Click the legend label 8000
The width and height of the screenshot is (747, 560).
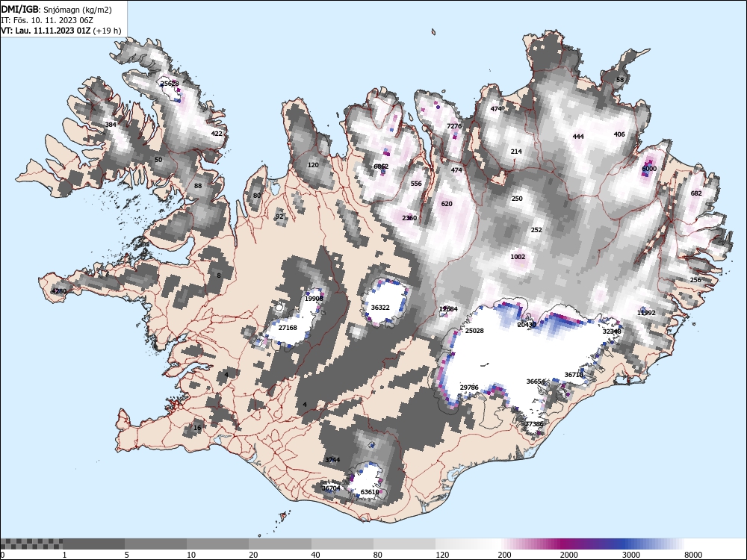693,555
